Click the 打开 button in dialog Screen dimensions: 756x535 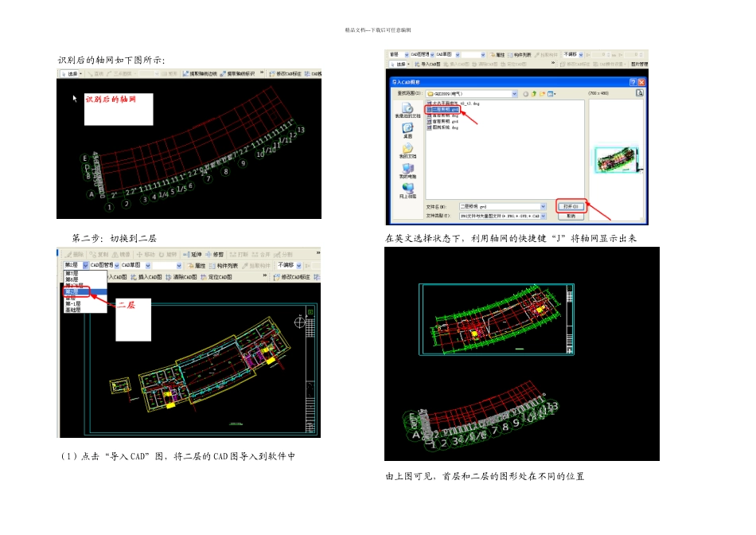(x=571, y=206)
